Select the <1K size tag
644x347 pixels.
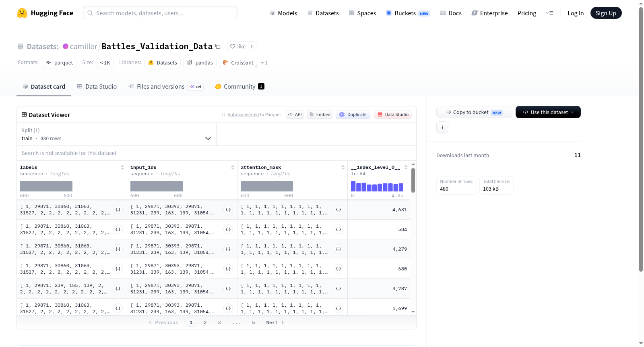(105, 62)
